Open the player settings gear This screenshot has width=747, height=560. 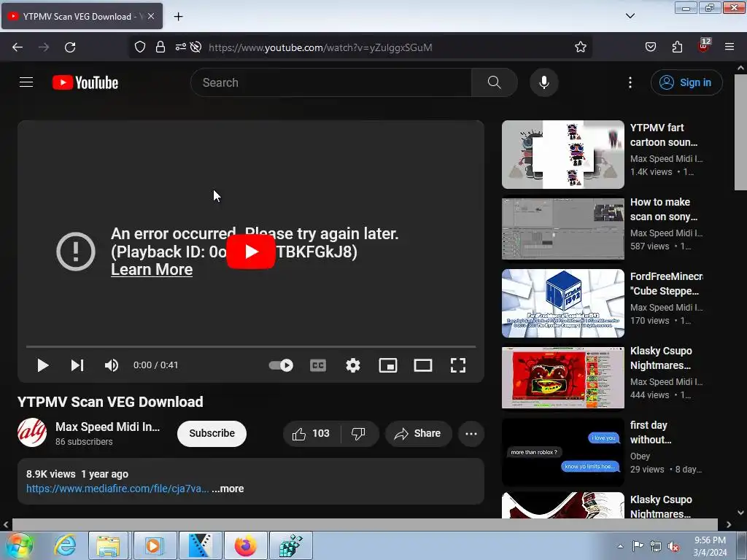click(x=353, y=365)
